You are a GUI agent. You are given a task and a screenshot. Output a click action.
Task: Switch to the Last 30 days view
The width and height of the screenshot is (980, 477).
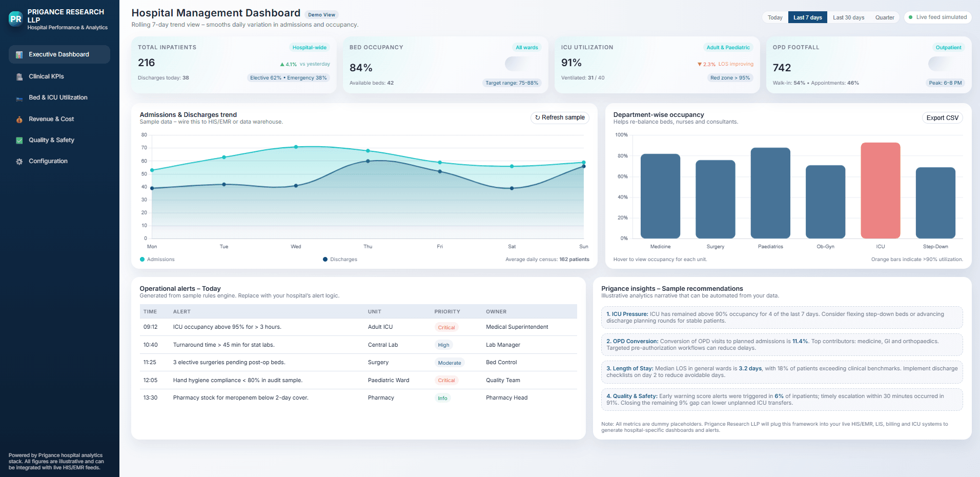(x=849, y=17)
